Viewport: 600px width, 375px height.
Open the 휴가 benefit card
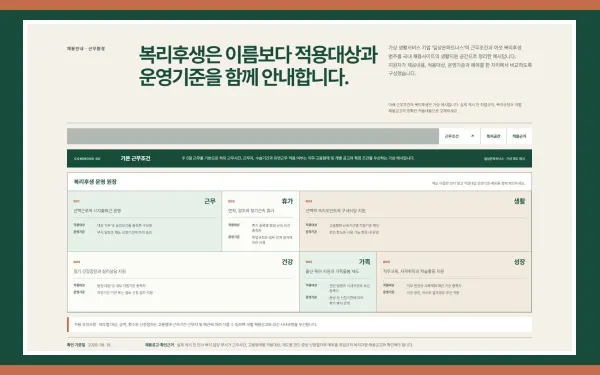pyautogui.click(x=261, y=221)
